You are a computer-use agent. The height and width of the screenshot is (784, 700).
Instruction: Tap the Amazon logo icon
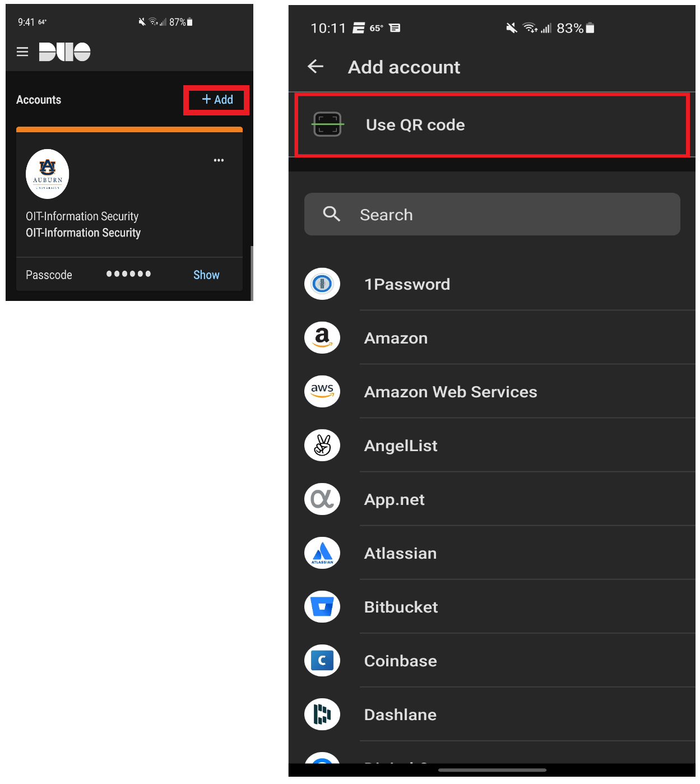point(322,338)
